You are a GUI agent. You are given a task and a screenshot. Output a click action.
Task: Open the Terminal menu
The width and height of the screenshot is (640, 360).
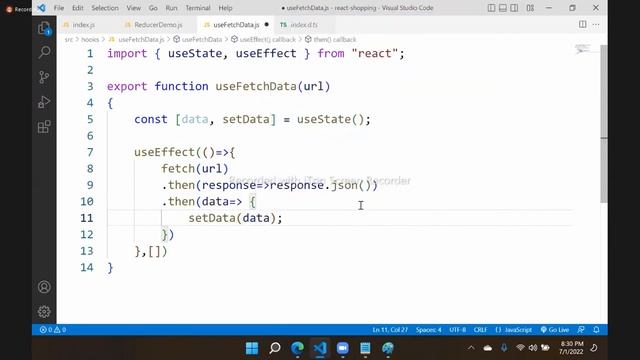point(198,8)
